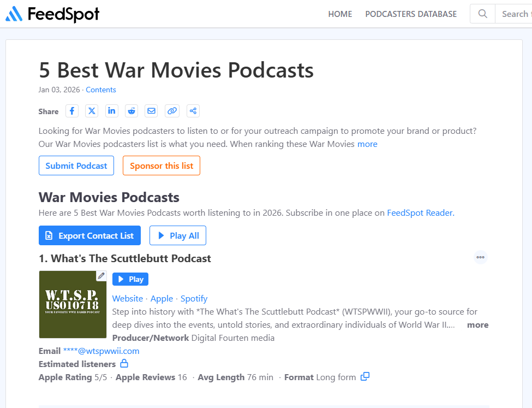Share the list via email icon
The image size is (532, 408).
(152, 111)
